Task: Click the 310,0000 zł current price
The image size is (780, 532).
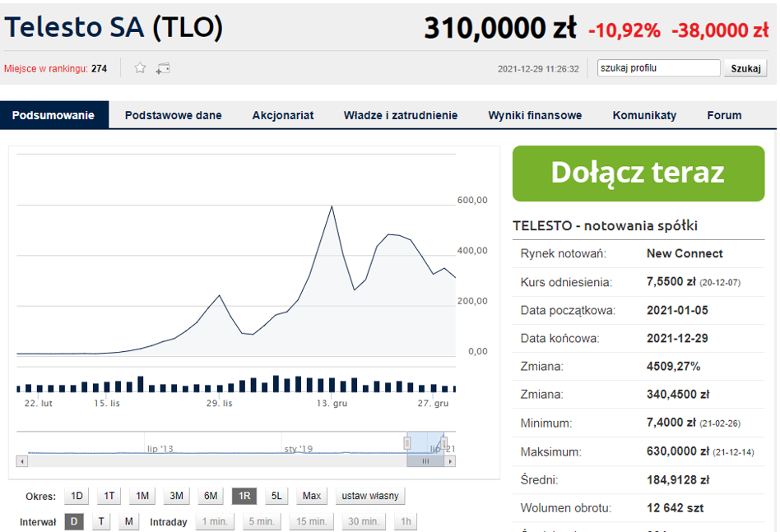Action: 500,28
